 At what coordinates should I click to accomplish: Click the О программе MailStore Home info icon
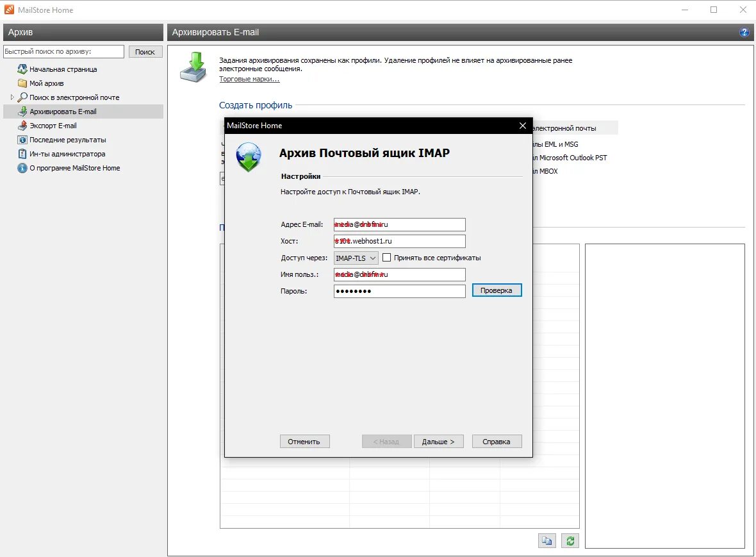[x=22, y=168]
